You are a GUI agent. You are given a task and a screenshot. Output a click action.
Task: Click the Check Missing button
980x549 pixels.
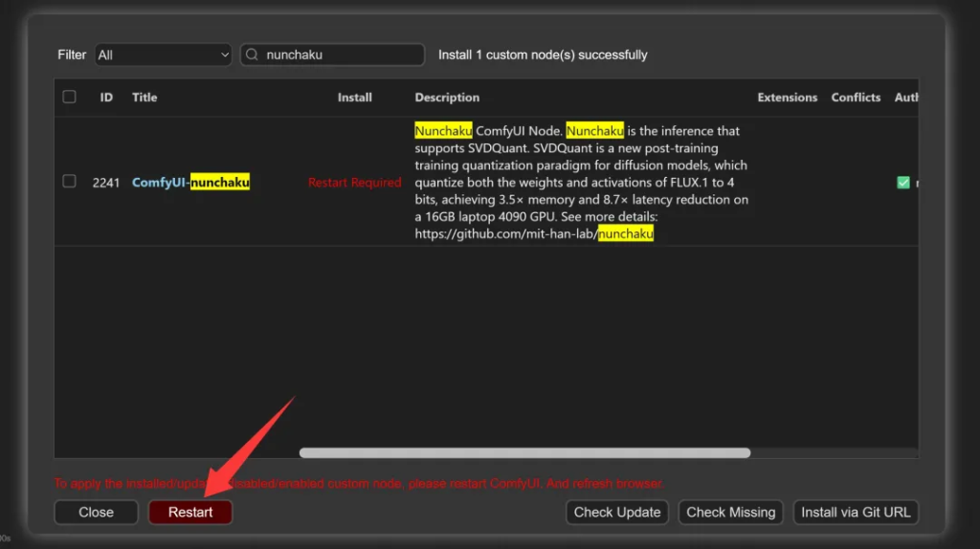coord(730,512)
